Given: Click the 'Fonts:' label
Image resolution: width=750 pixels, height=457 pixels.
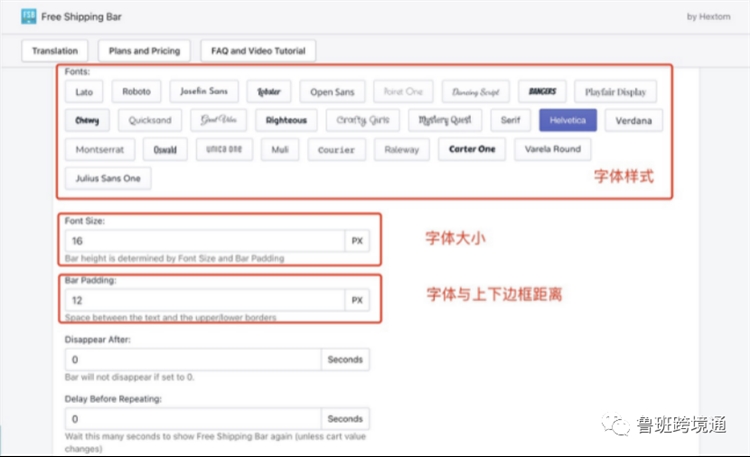Looking at the screenshot, I should tap(77, 72).
